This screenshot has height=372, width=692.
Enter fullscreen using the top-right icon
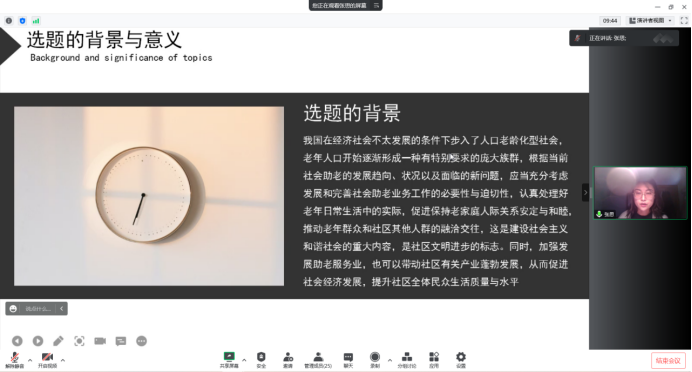[x=684, y=20]
